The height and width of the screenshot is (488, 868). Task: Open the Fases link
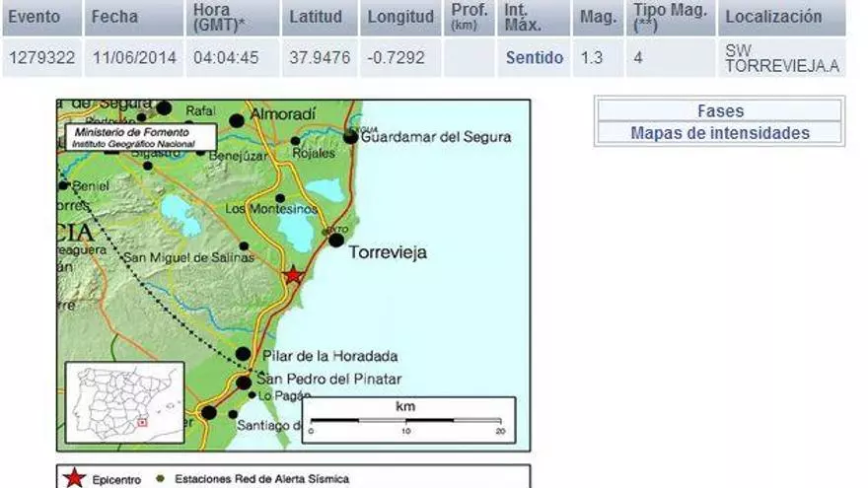(x=719, y=111)
